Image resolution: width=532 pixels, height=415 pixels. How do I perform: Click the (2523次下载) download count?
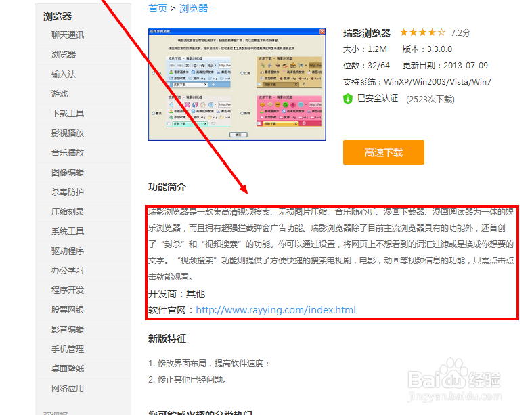pos(430,99)
